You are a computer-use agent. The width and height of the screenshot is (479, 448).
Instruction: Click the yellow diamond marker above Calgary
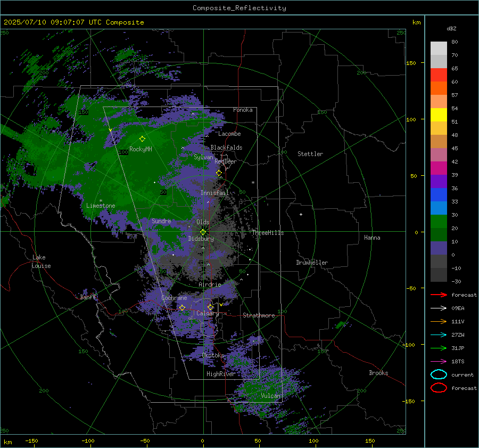click(x=210, y=307)
